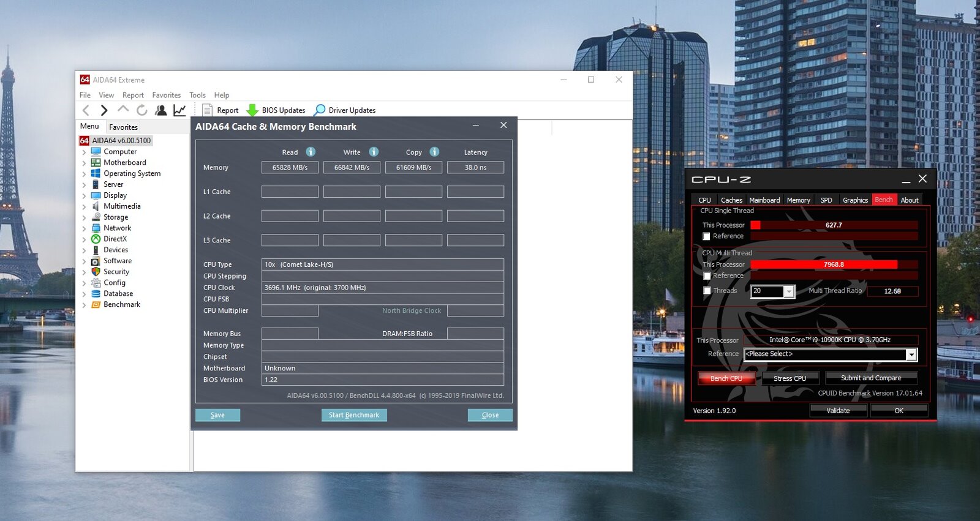This screenshot has width=980, height=521.
Task: Click the Multi Thread score bar showing 7968.8
Action: click(x=834, y=264)
